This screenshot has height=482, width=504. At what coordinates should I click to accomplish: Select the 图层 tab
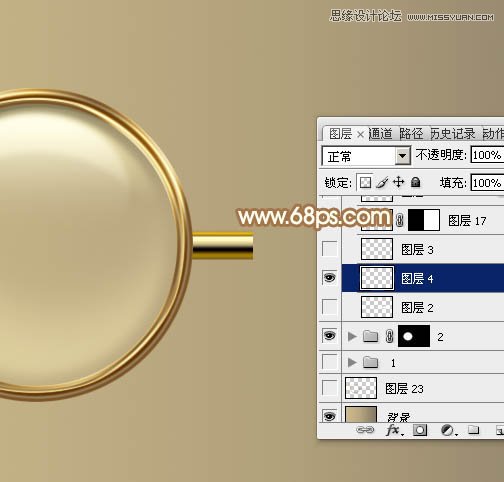340,134
